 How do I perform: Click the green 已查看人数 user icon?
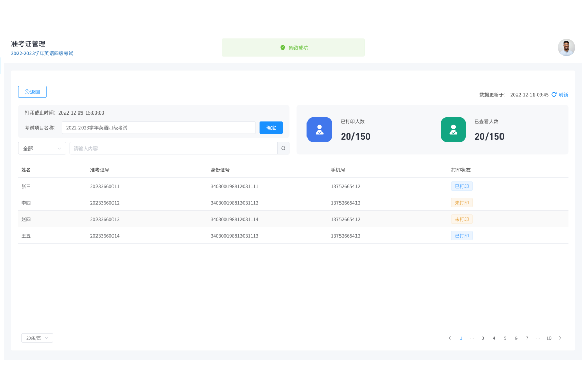coord(453,129)
